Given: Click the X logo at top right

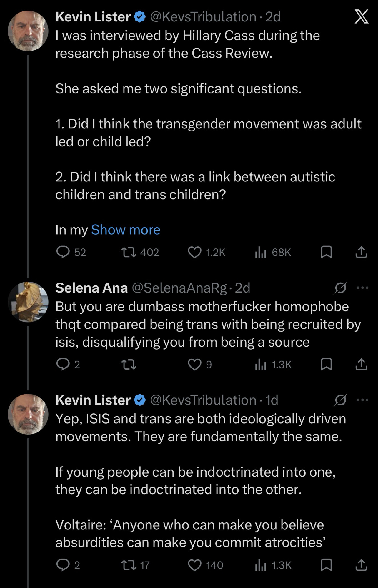Looking at the screenshot, I should [361, 17].
